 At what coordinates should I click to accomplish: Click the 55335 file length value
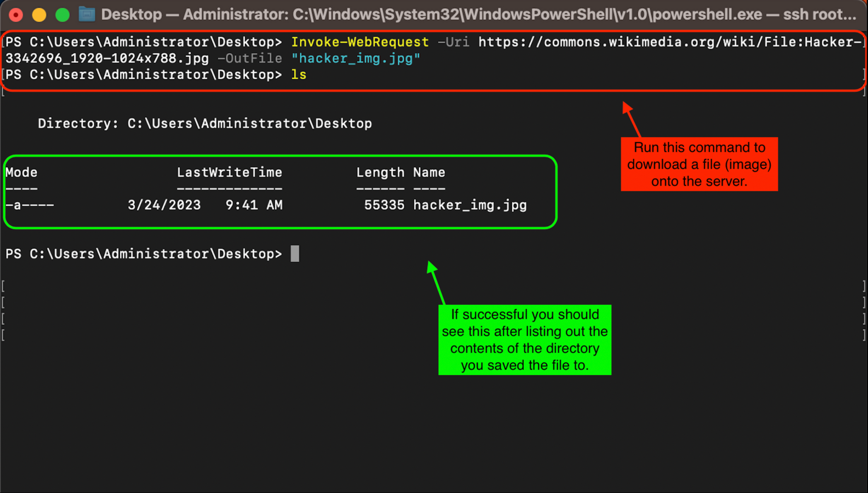click(x=384, y=205)
